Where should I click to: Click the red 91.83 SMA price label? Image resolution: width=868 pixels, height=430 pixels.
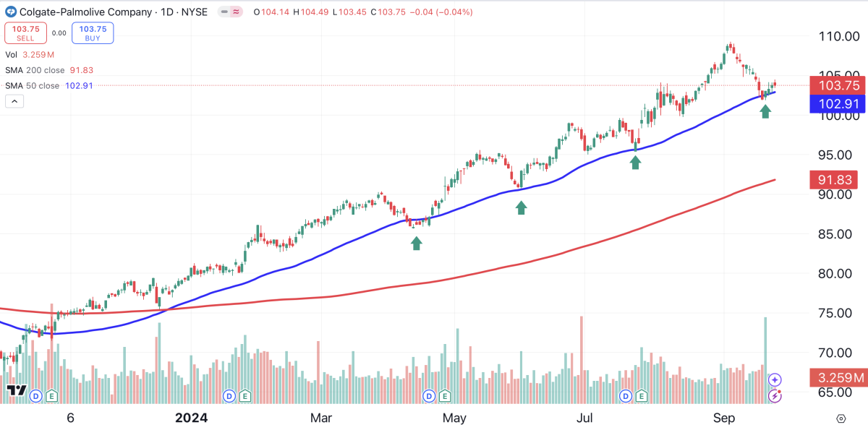pyautogui.click(x=833, y=179)
